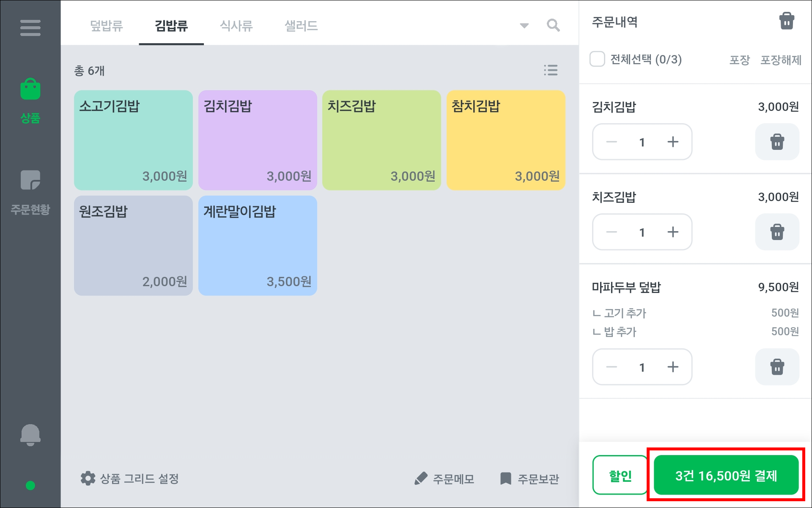Select the 샐러드 tab

tap(301, 26)
